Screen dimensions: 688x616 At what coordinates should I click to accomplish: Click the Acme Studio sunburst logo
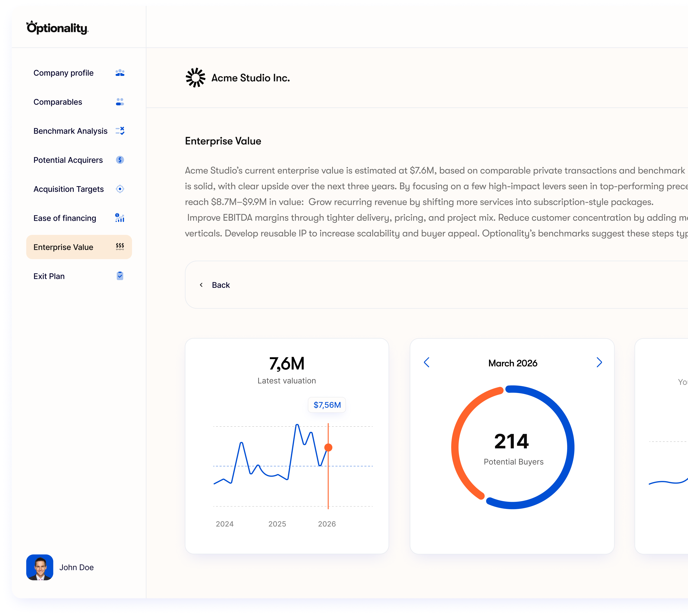click(195, 78)
